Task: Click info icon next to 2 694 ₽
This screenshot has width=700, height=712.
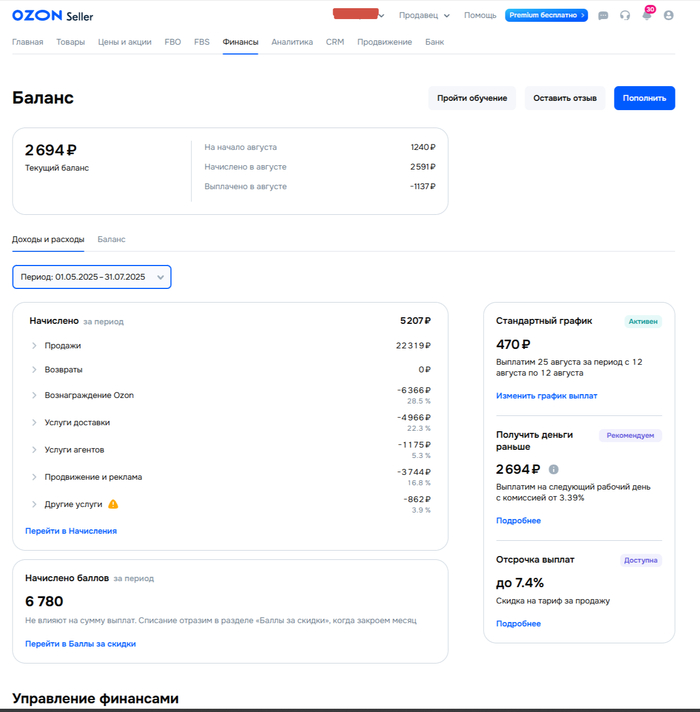Action: coord(553,469)
